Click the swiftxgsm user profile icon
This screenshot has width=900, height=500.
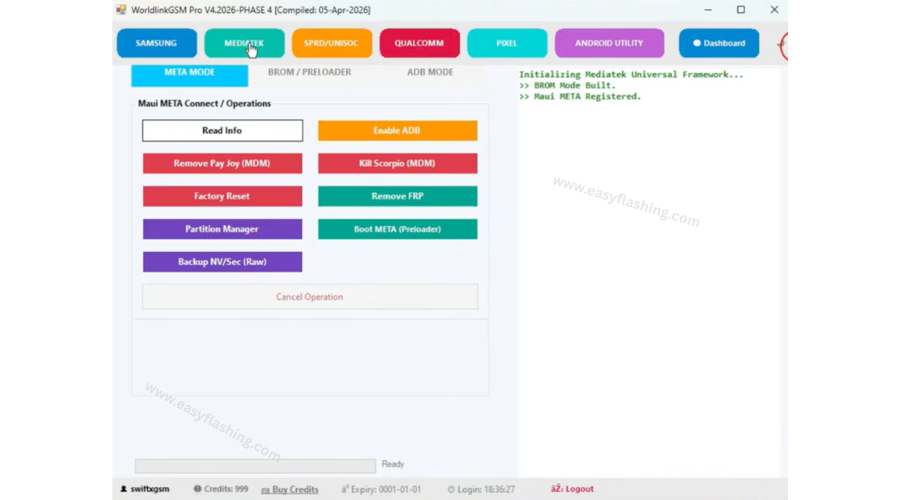(124, 489)
